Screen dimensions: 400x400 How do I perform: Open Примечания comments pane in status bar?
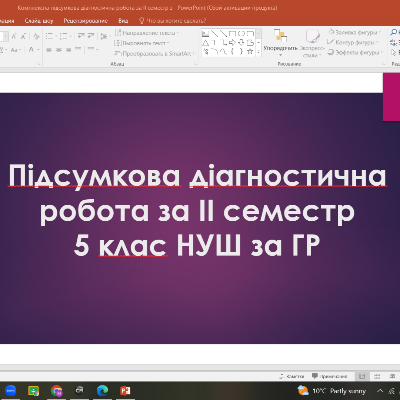coord(329,376)
